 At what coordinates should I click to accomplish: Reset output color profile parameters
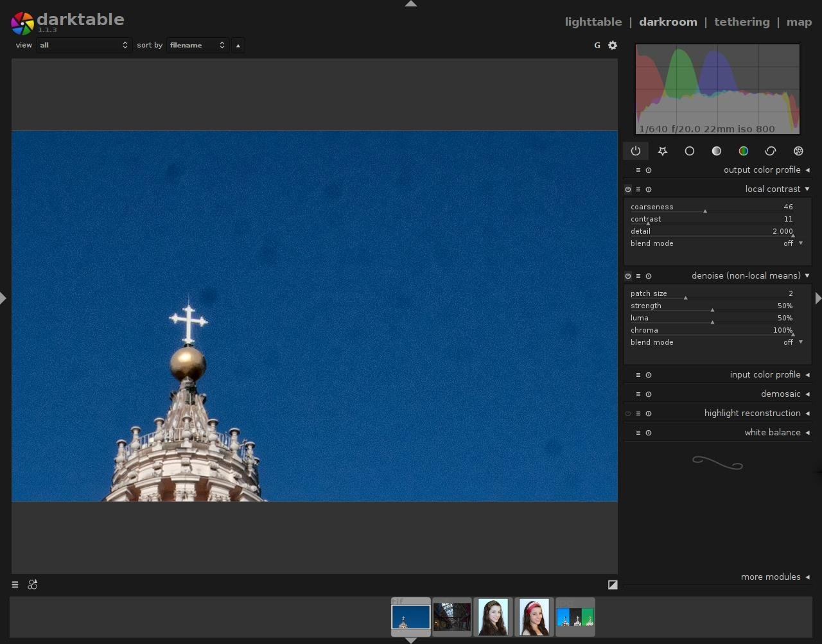(x=649, y=170)
